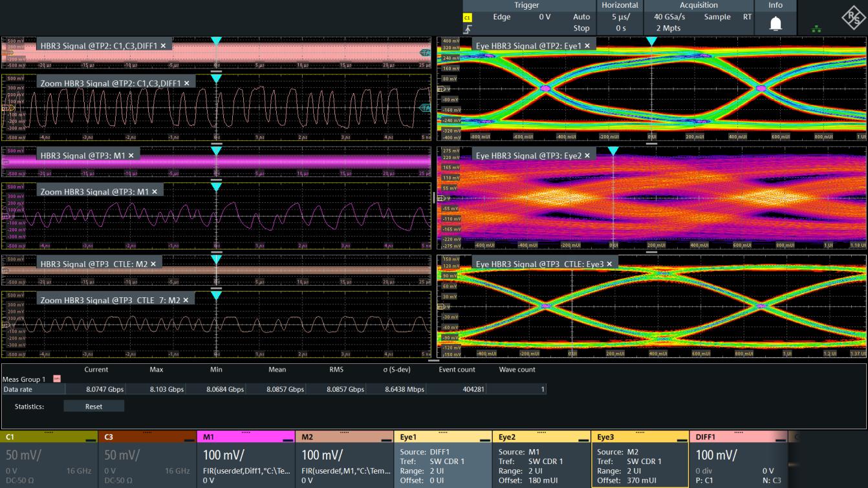Image resolution: width=868 pixels, height=488 pixels.
Task: Click the Auto trigger mode label
Action: [581, 17]
